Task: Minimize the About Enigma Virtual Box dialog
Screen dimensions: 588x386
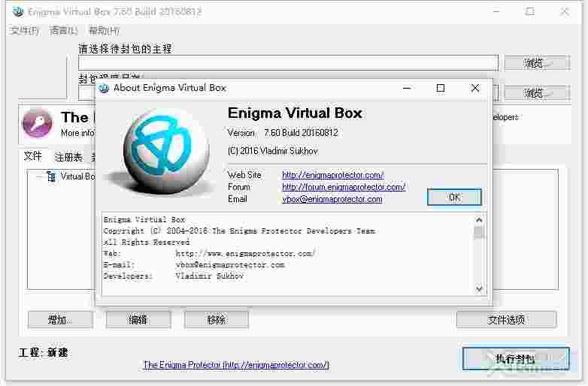Action: tap(407, 88)
